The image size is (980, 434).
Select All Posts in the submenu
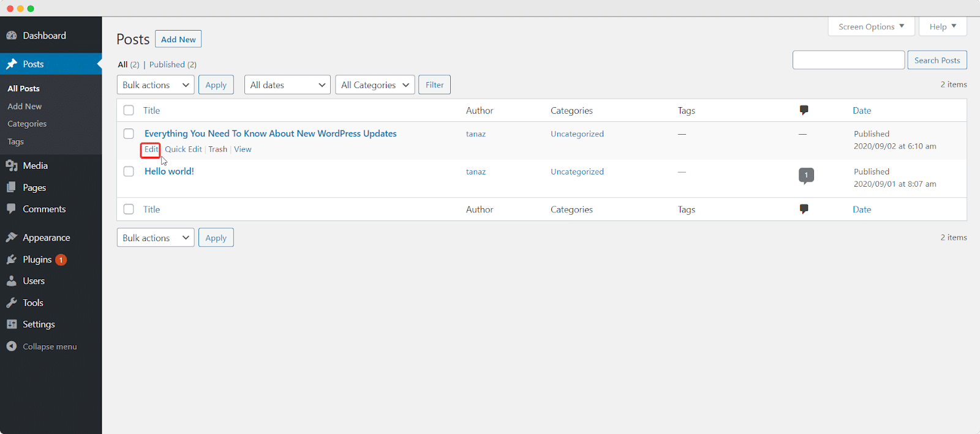click(x=23, y=89)
